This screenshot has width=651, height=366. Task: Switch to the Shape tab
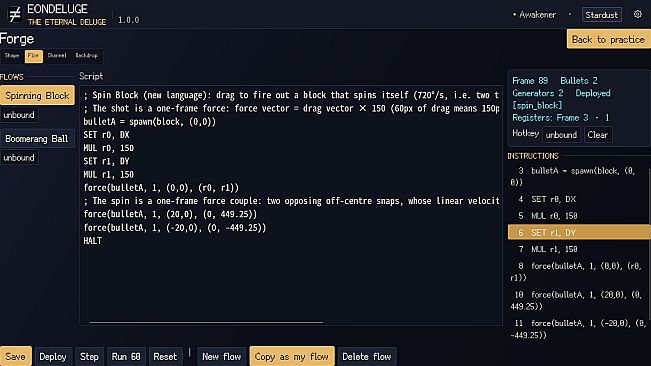(x=12, y=56)
